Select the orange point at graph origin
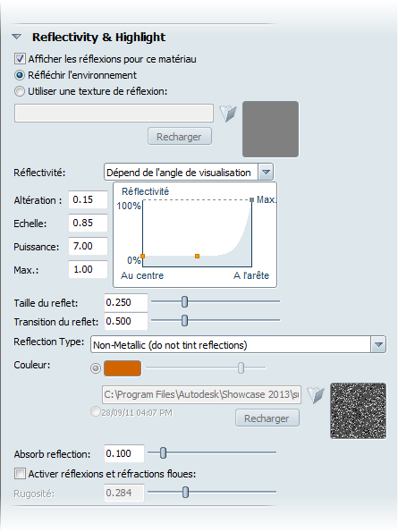The width and height of the screenshot is (398, 532). [x=143, y=256]
